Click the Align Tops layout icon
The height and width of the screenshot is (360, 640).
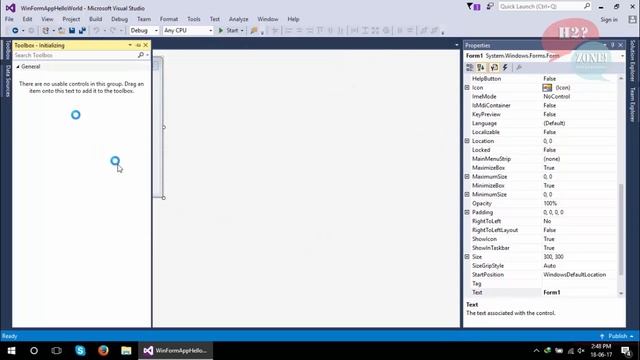point(320,31)
